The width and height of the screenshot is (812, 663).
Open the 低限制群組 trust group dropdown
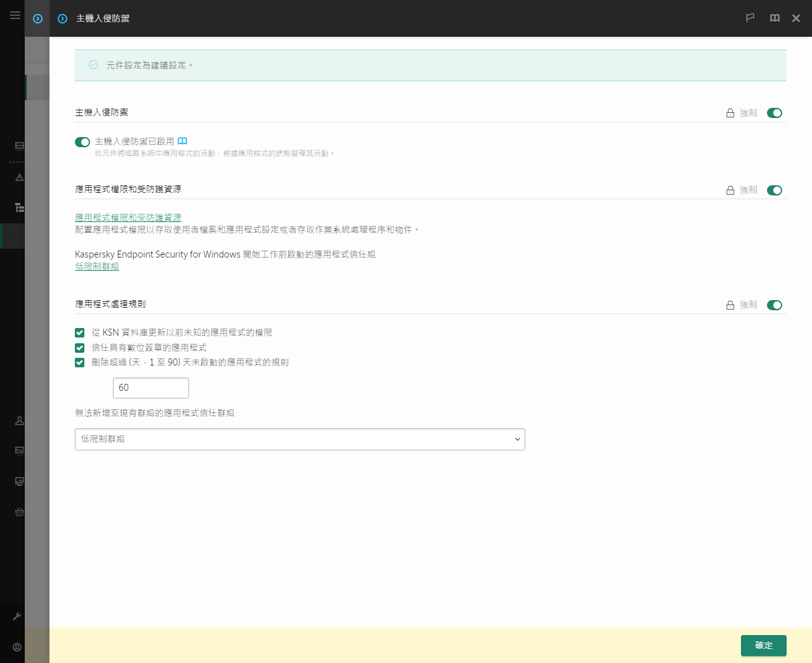300,439
